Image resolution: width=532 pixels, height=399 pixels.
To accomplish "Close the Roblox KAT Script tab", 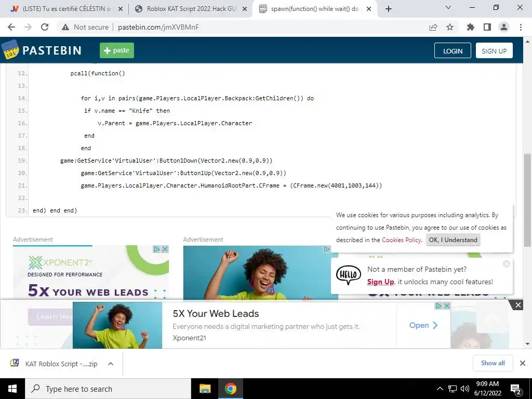I will click(x=245, y=9).
